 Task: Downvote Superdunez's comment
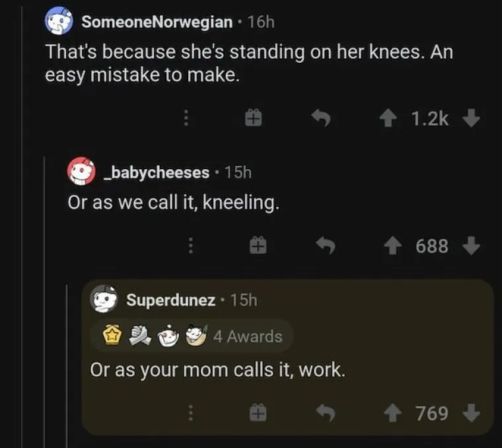pos(470,414)
